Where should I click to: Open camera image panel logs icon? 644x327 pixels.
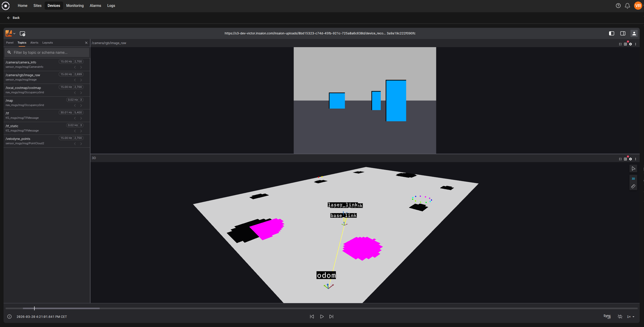tap(625, 44)
